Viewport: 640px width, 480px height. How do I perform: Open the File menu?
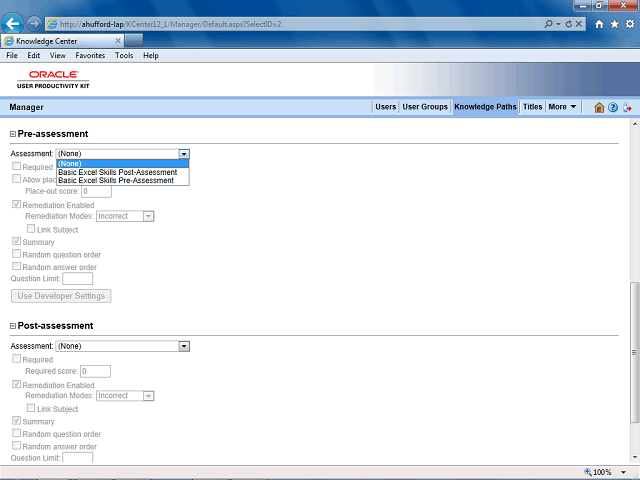coord(12,56)
